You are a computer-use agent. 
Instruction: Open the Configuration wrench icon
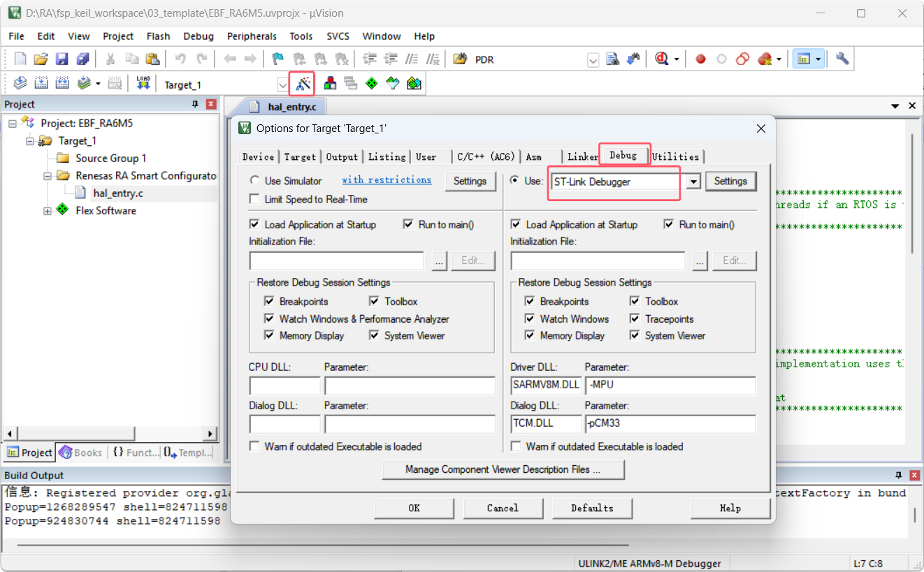pos(842,59)
